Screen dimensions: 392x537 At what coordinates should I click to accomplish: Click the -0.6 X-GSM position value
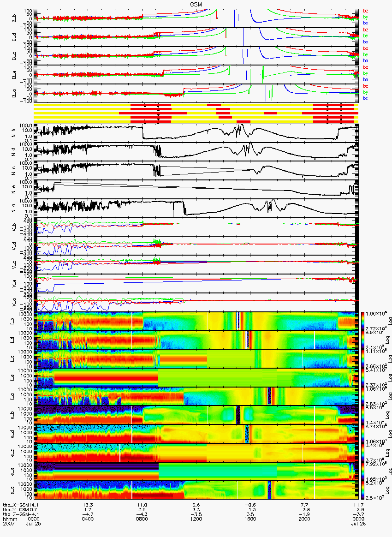click(250, 505)
